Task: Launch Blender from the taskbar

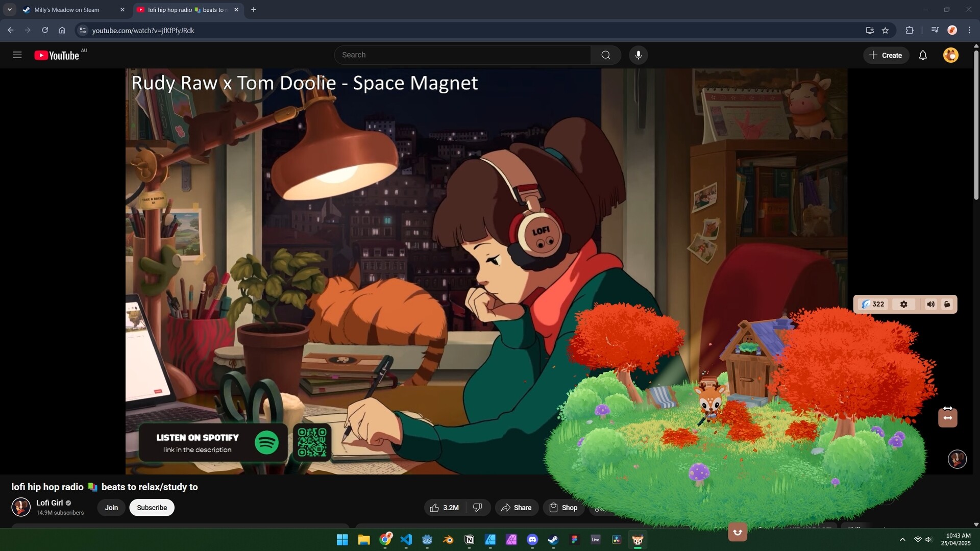Action: (x=449, y=539)
